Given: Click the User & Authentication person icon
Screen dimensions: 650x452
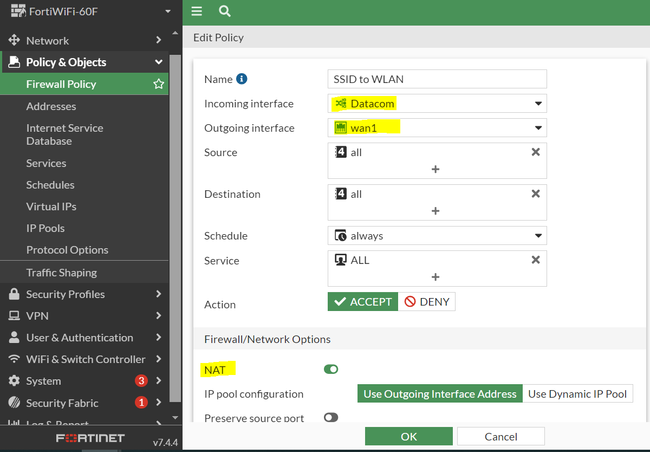Looking at the screenshot, I should [x=14, y=337].
